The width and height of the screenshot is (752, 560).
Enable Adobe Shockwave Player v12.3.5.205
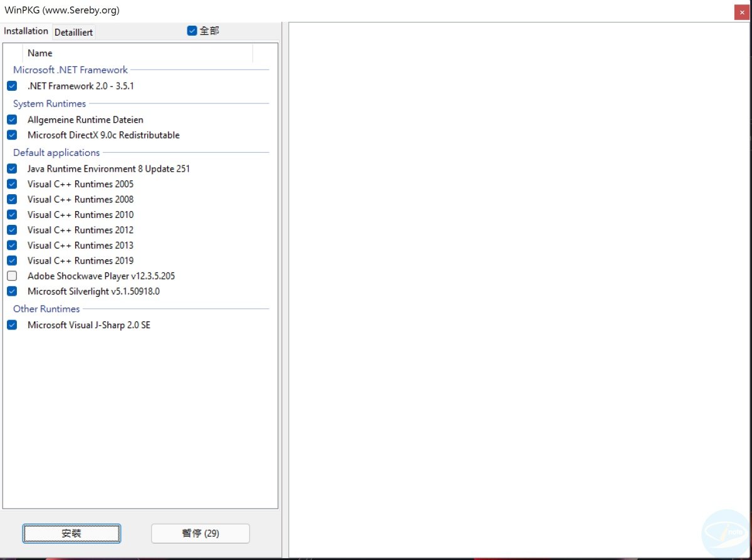point(12,276)
